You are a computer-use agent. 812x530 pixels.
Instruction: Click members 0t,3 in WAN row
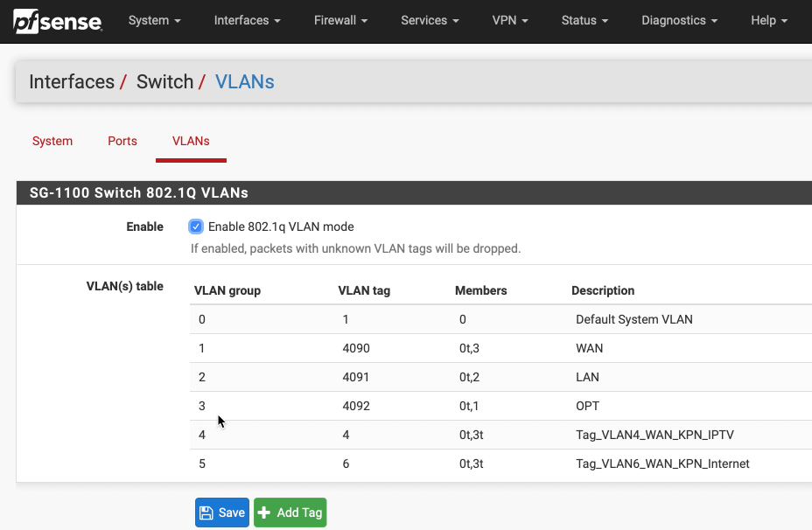coord(469,348)
